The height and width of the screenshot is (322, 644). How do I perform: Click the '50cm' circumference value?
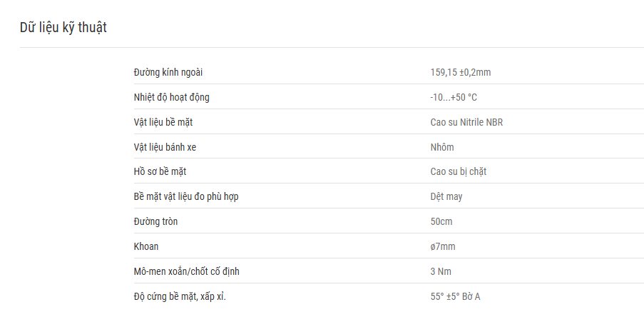(441, 221)
